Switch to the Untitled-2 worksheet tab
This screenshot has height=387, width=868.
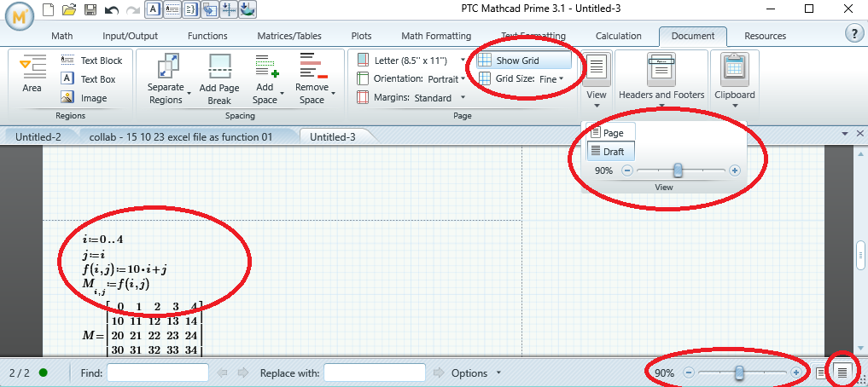tap(38, 137)
